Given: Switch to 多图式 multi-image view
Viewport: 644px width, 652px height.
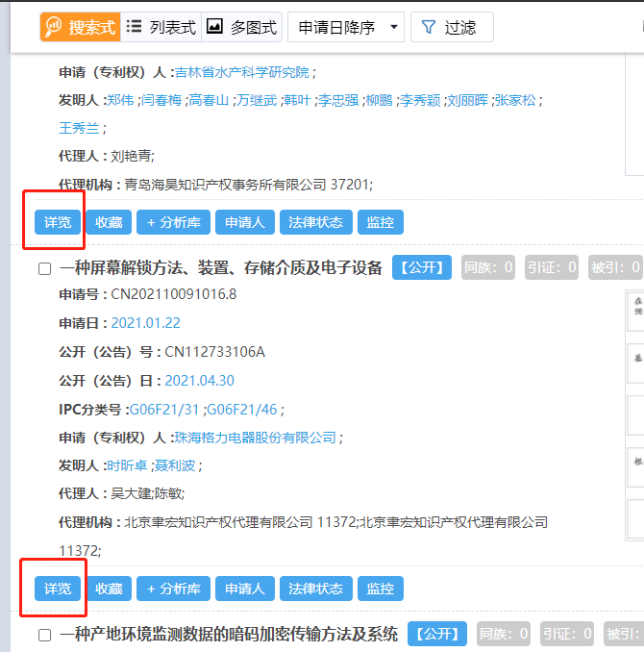Looking at the screenshot, I should point(241,27).
